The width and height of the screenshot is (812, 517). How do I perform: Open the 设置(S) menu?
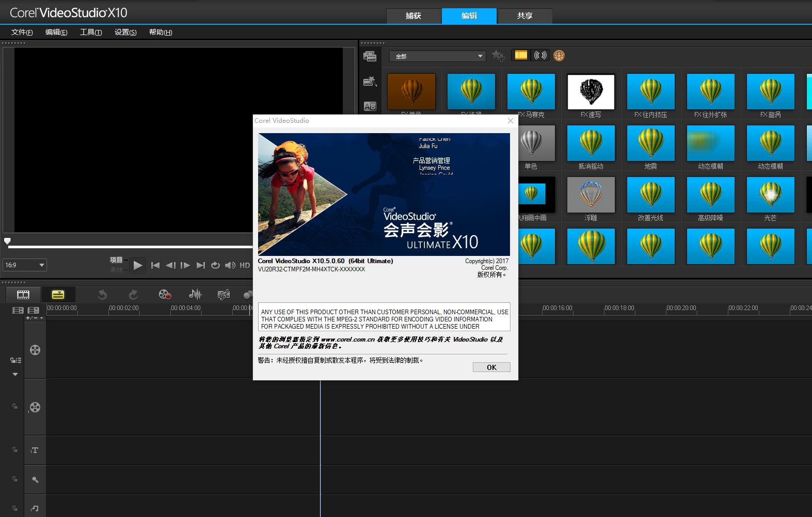coord(125,32)
